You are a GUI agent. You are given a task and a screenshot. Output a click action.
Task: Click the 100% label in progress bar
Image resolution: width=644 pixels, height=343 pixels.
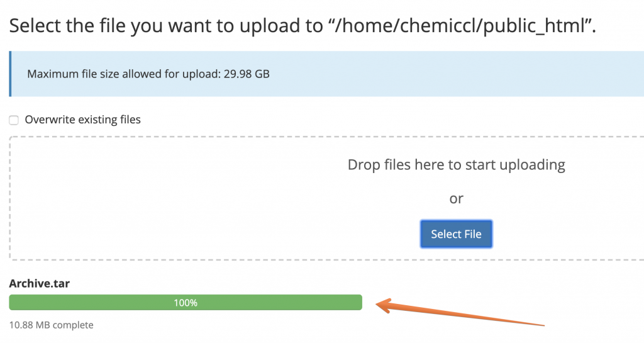click(186, 303)
